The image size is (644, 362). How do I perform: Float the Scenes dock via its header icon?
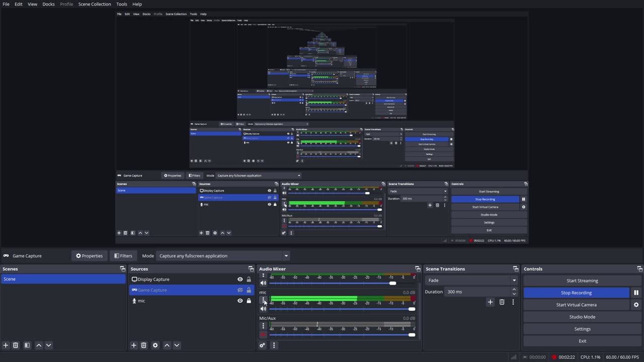coord(122,269)
